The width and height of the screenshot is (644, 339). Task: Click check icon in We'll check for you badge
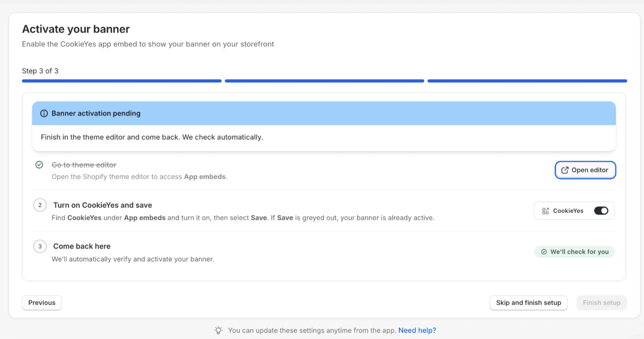(544, 252)
